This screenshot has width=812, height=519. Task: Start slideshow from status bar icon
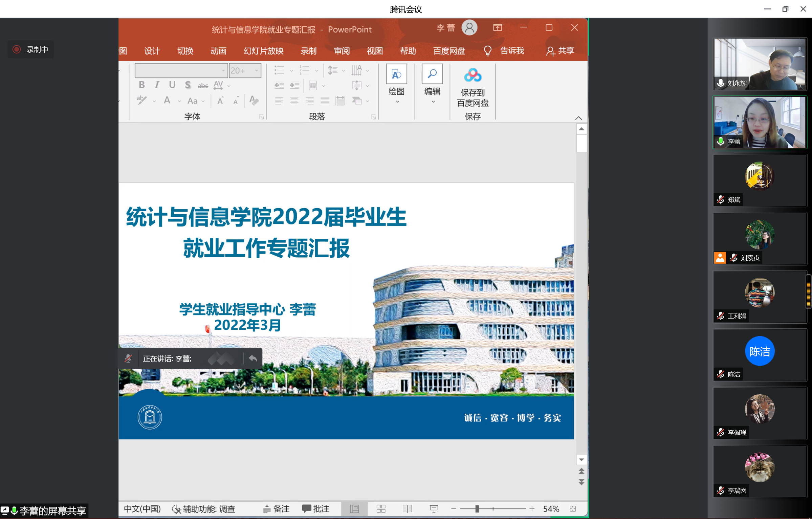click(x=434, y=509)
